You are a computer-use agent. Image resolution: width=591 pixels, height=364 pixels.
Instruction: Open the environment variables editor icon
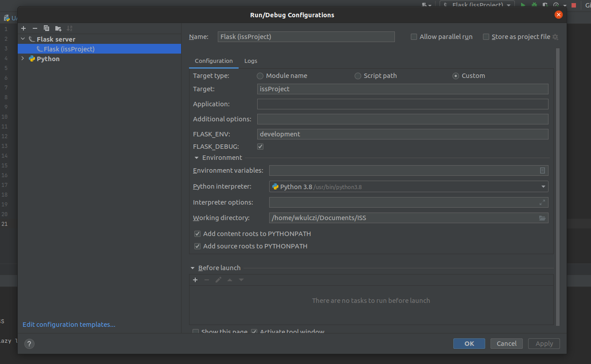542,170
